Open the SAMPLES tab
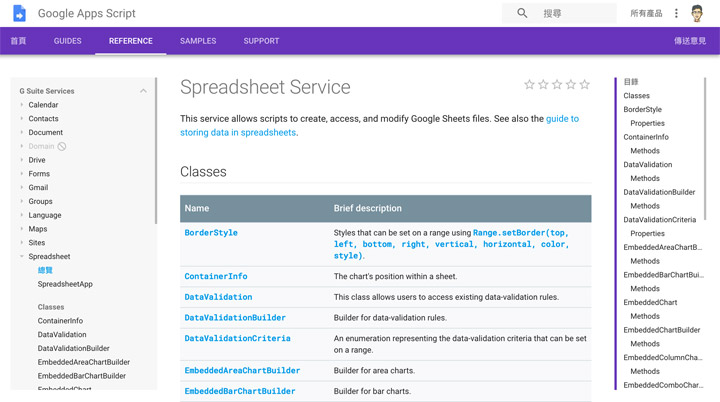 (198, 41)
